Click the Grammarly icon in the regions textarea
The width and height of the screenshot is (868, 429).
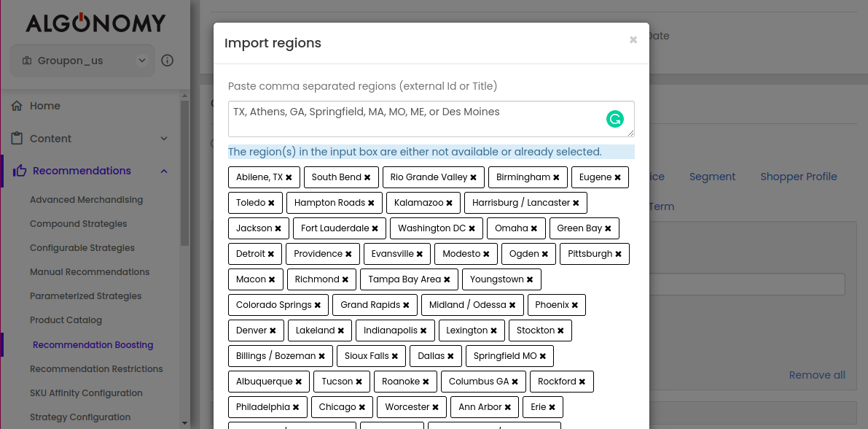tap(615, 119)
